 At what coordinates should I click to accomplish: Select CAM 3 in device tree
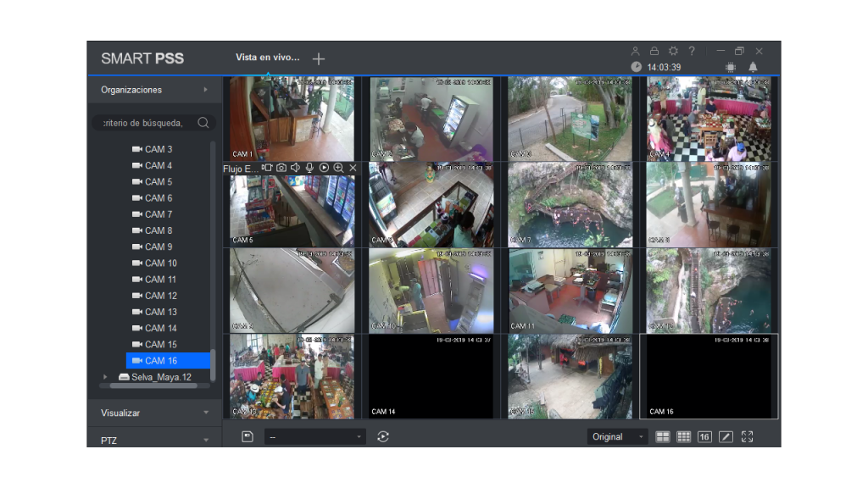pyautogui.click(x=153, y=149)
